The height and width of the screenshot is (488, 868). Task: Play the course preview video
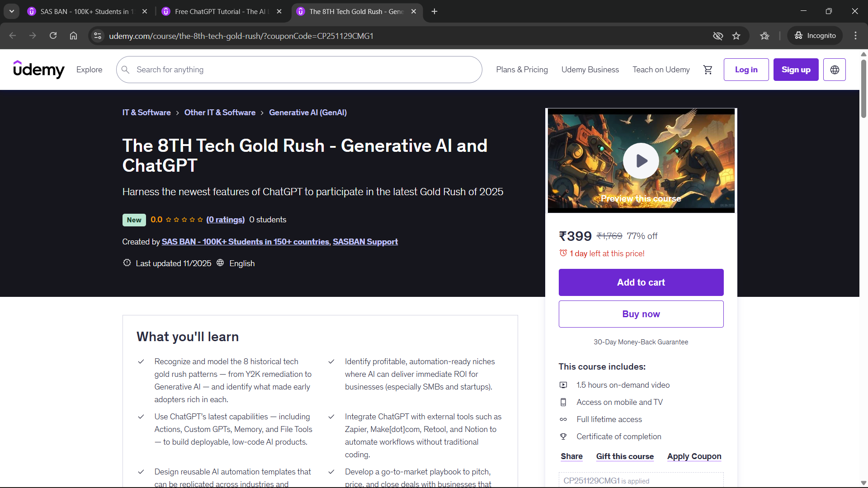point(641,161)
